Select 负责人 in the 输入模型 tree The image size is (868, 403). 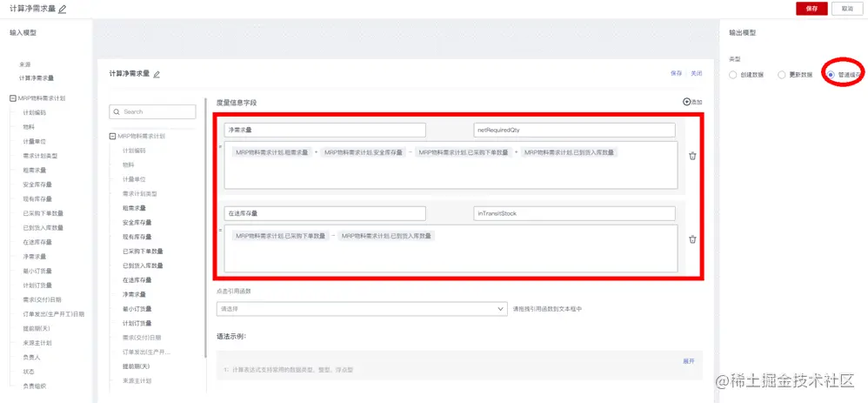pos(31,358)
